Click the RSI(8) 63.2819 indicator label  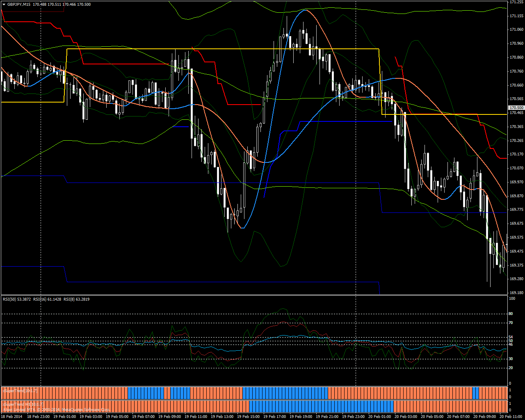pyautogui.click(x=77, y=299)
